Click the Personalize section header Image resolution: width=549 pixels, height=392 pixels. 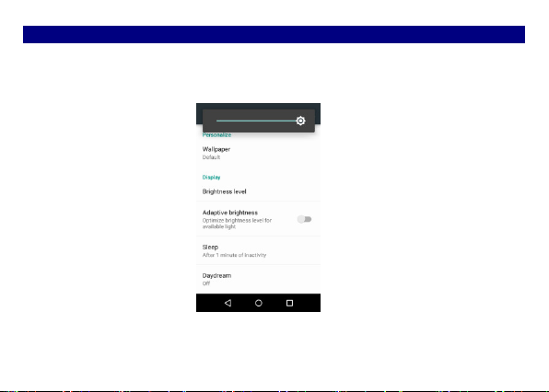tap(216, 135)
